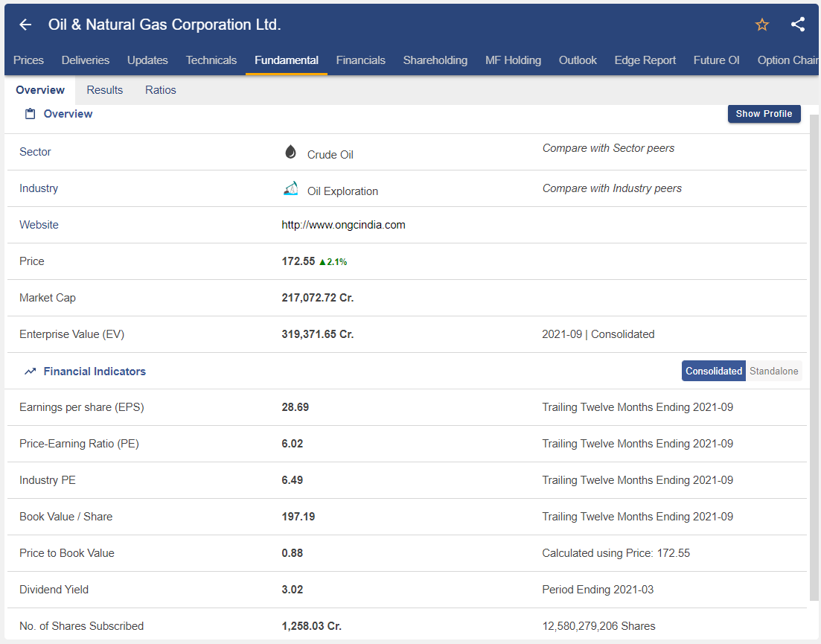Open the Technicals tab
This screenshot has width=821, height=644.
(211, 60)
